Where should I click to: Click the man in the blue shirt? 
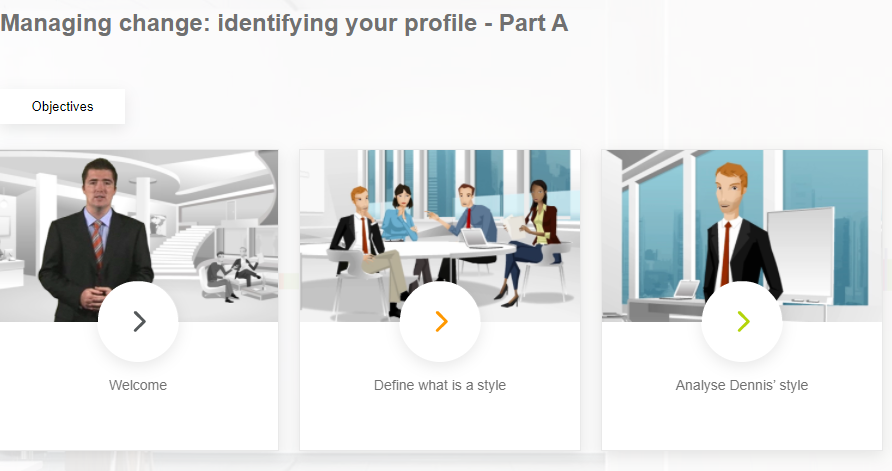point(468,212)
